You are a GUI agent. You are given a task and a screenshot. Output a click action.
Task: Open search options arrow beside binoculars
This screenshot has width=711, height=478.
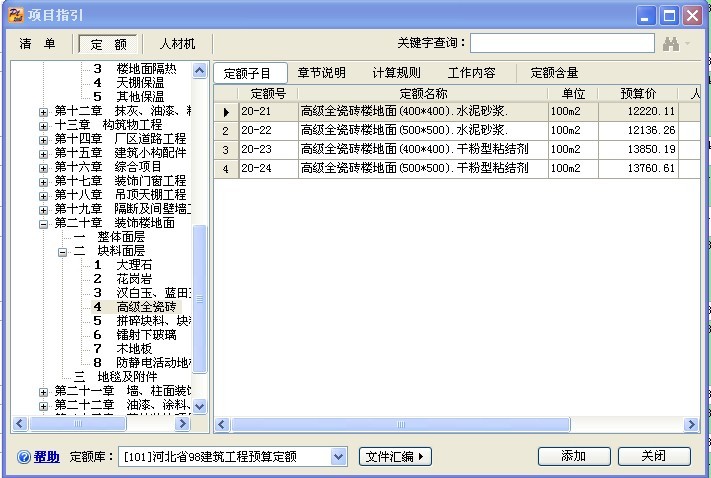point(688,44)
